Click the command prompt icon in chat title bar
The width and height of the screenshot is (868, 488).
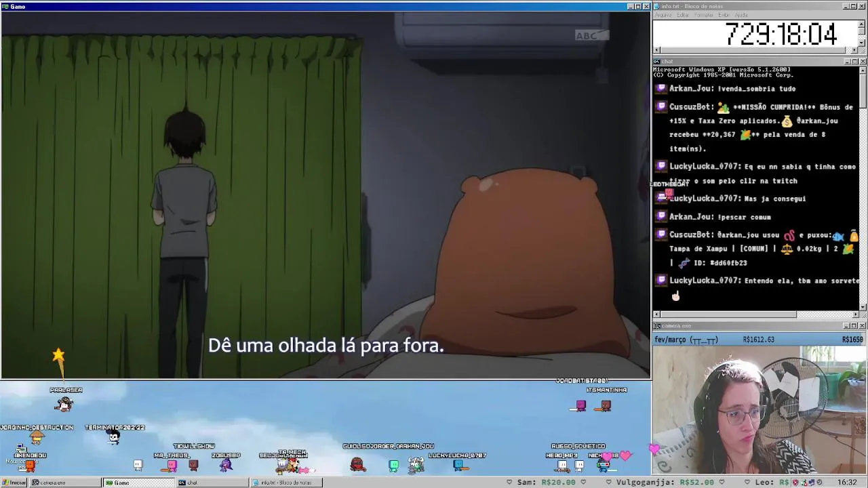[x=656, y=62]
